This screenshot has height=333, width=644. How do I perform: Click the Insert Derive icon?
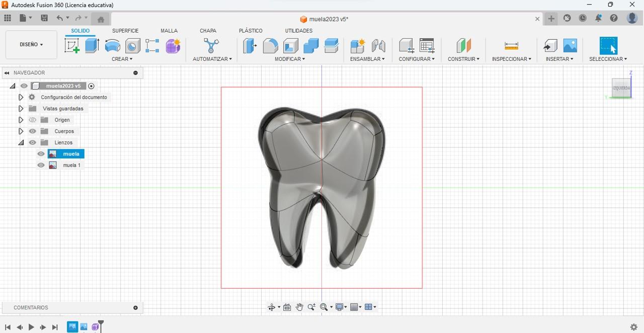(x=550, y=46)
